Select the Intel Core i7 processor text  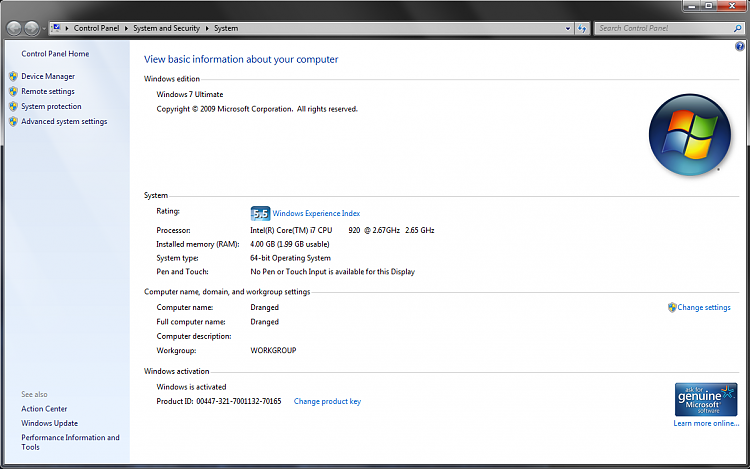(342, 230)
